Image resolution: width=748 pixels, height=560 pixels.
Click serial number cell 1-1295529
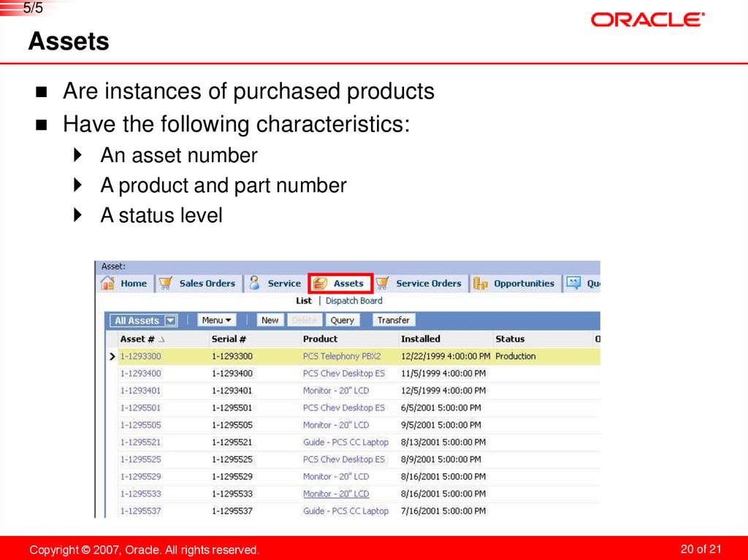point(232,477)
